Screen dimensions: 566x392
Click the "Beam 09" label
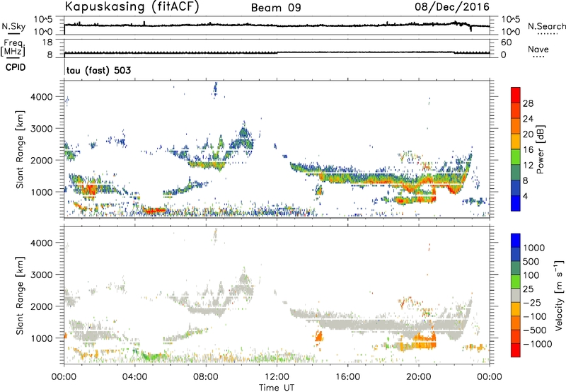pos(276,8)
